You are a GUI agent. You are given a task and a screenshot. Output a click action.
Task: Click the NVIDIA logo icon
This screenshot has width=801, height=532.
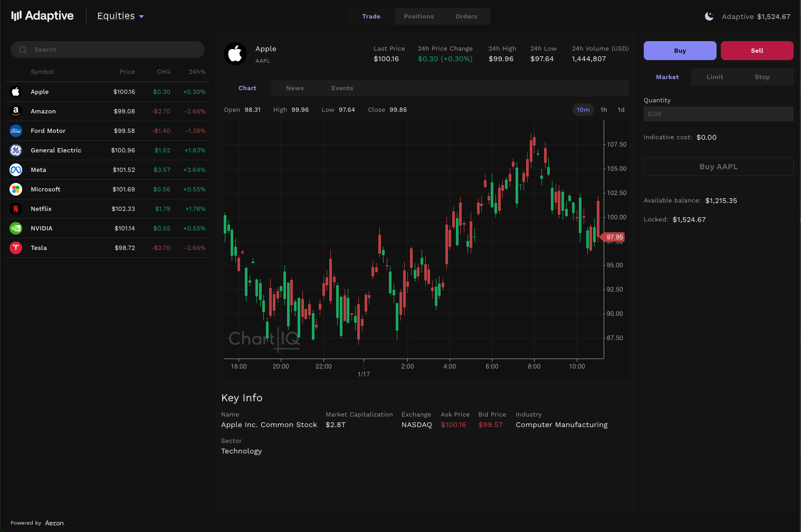[16, 228]
